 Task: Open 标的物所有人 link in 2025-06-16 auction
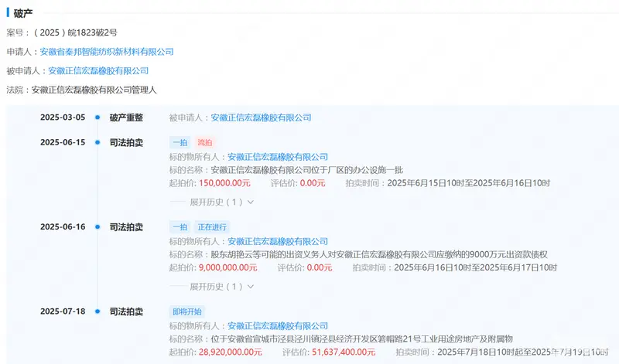[278, 241]
